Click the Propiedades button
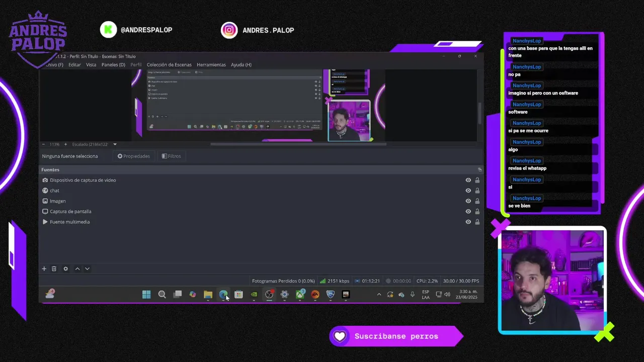The image size is (644, 362). point(134,156)
